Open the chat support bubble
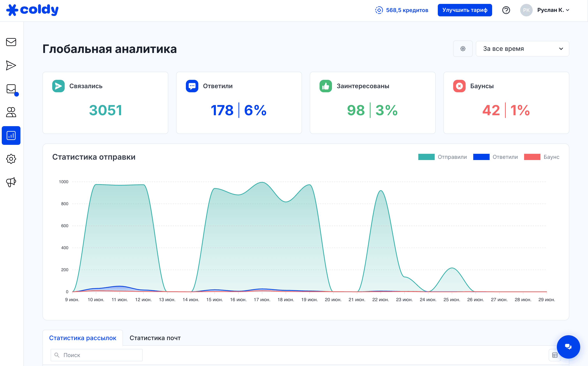The image size is (588, 366). click(568, 347)
